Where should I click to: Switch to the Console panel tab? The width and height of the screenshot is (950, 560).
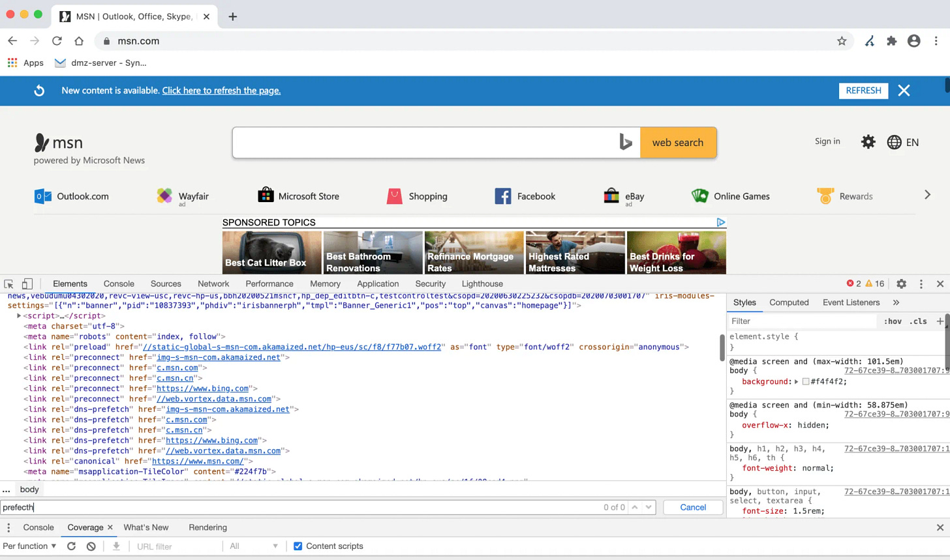point(119,284)
